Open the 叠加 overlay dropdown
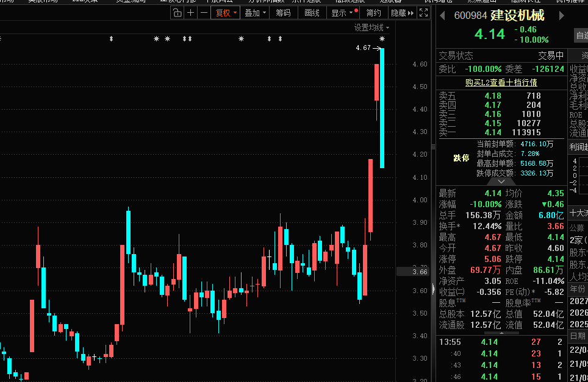This screenshot has height=382, width=588. pos(254,13)
